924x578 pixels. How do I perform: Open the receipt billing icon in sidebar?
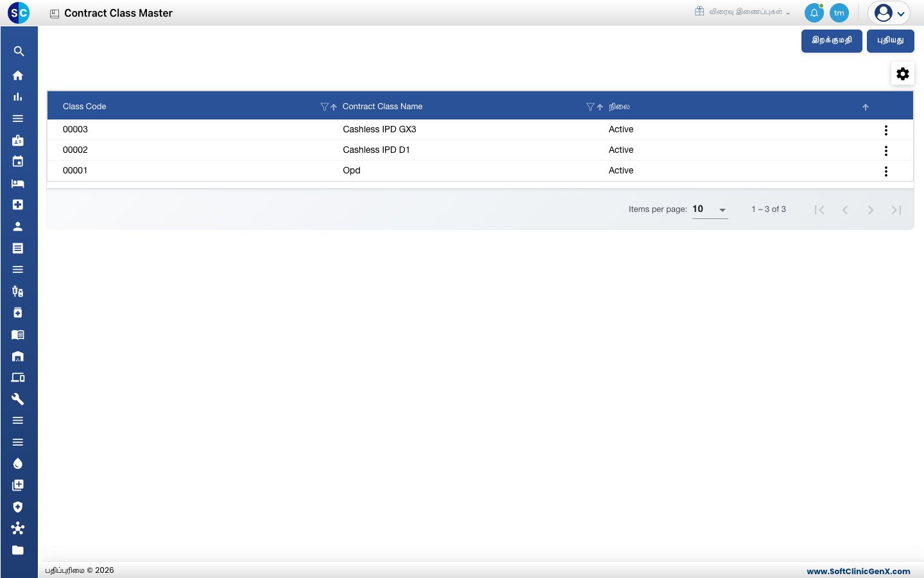(x=18, y=248)
